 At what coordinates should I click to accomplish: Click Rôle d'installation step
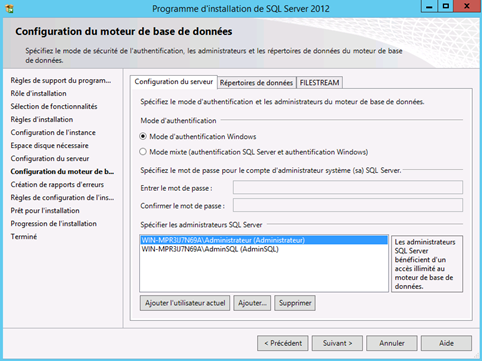click(x=38, y=93)
